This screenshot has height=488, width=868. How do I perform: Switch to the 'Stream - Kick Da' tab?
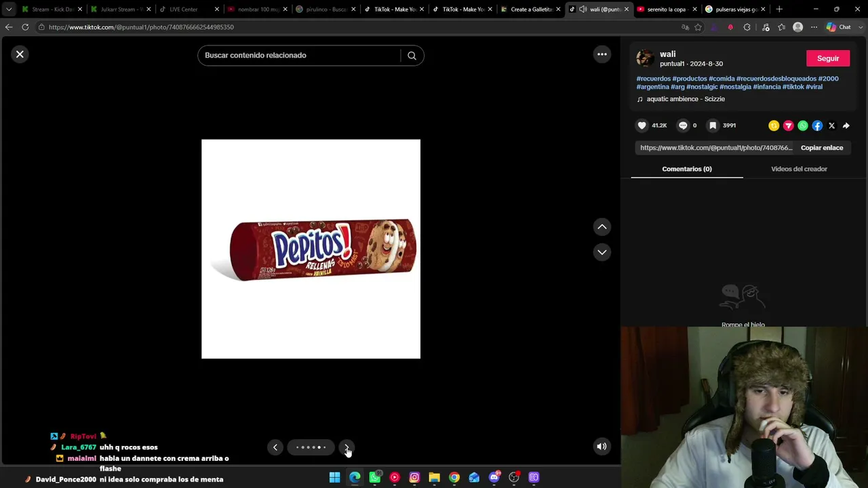pos(51,9)
